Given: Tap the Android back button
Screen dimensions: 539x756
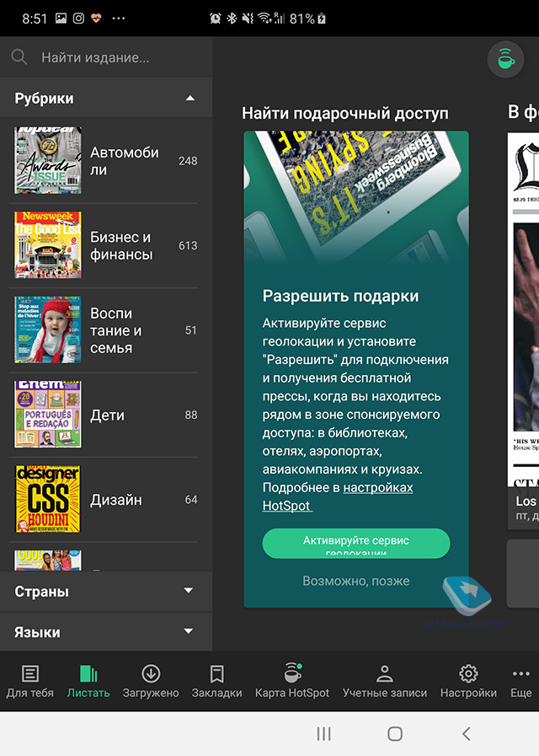Looking at the screenshot, I should [466, 734].
